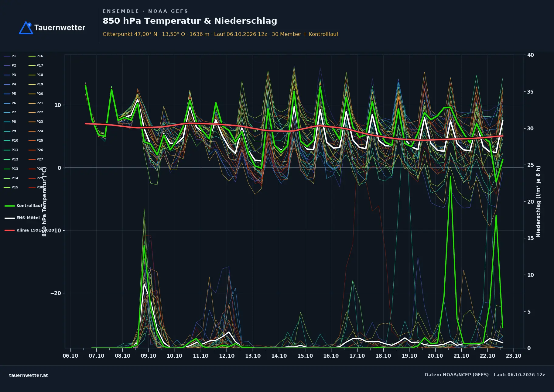Select legend entry P7

tap(10, 112)
